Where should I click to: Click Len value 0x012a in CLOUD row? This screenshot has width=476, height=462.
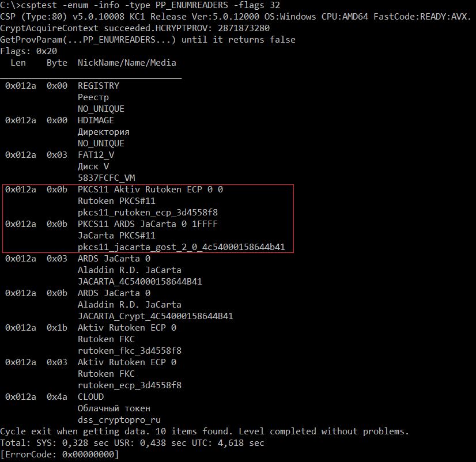(21, 397)
